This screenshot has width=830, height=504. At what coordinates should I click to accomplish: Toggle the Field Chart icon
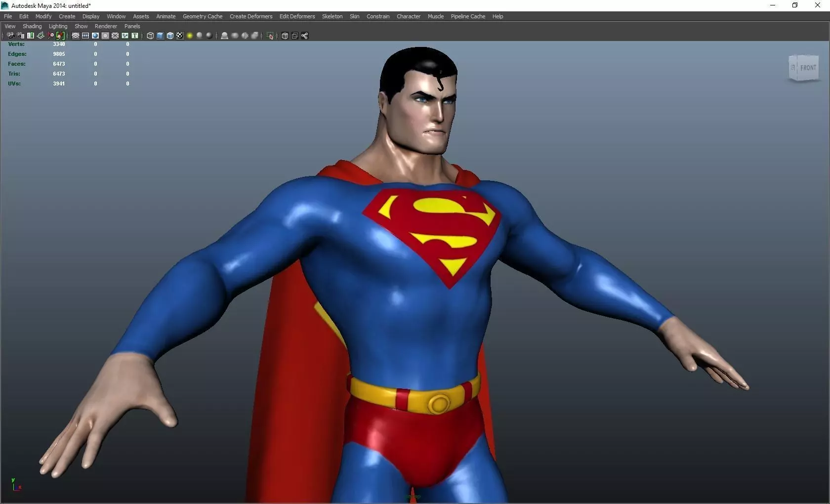[x=115, y=36]
